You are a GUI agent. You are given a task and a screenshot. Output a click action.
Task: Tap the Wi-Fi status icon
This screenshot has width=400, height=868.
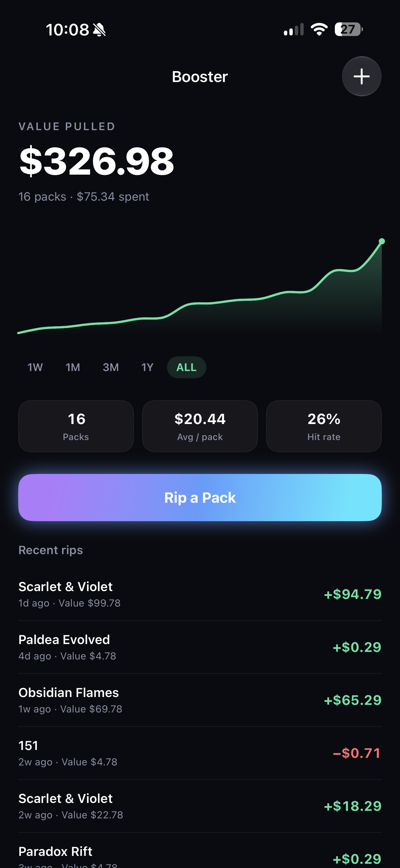pos(319,29)
